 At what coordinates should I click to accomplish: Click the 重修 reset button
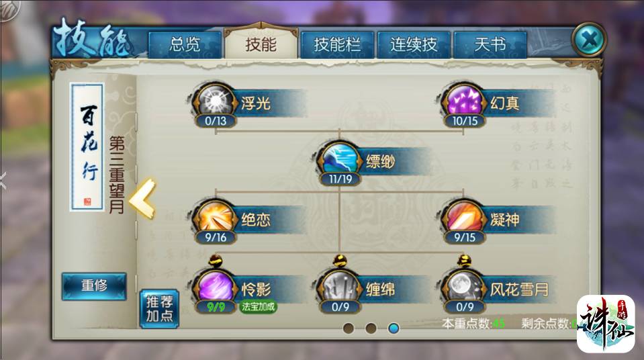tap(94, 286)
